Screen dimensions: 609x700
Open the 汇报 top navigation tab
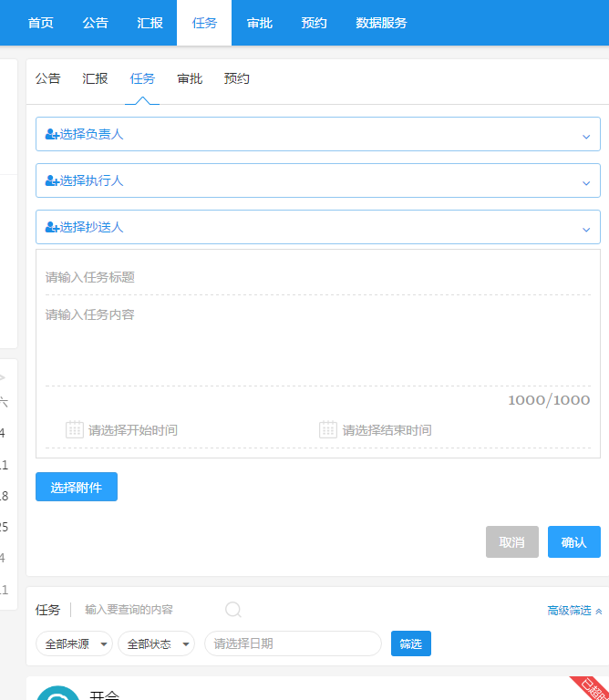click(150, 23)
